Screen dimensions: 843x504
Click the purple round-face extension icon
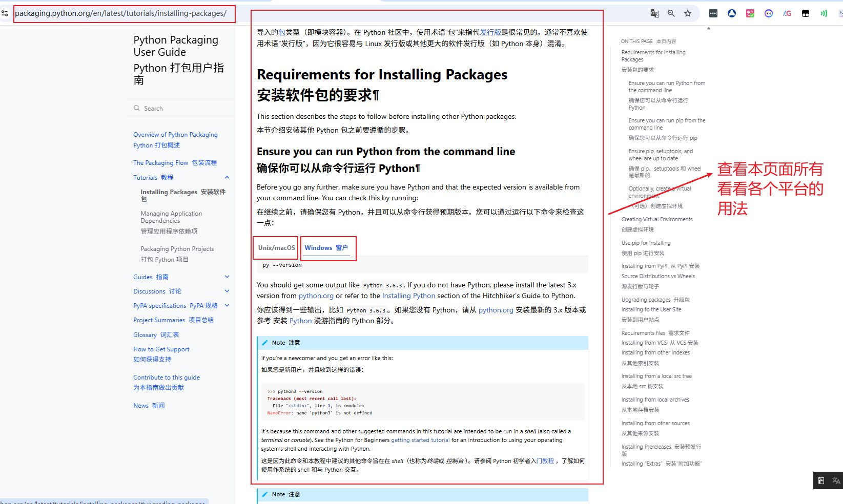coord(768,13)
